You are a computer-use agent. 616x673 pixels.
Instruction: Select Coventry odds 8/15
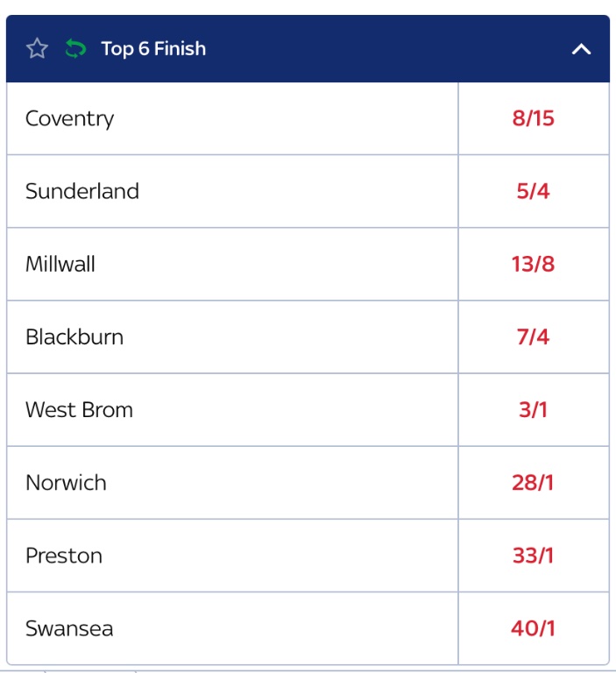(533, 118)
